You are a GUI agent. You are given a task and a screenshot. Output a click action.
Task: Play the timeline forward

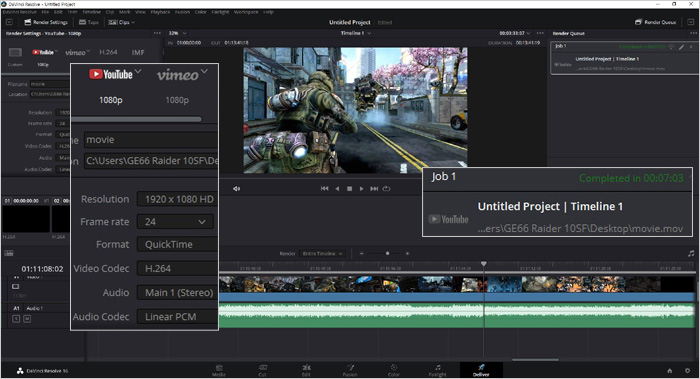362,189
